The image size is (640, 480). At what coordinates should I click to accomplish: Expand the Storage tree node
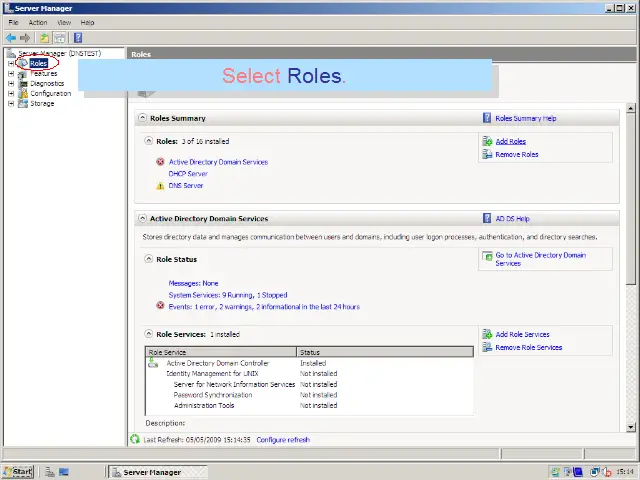pyautogui.click(x=11, y=104)
